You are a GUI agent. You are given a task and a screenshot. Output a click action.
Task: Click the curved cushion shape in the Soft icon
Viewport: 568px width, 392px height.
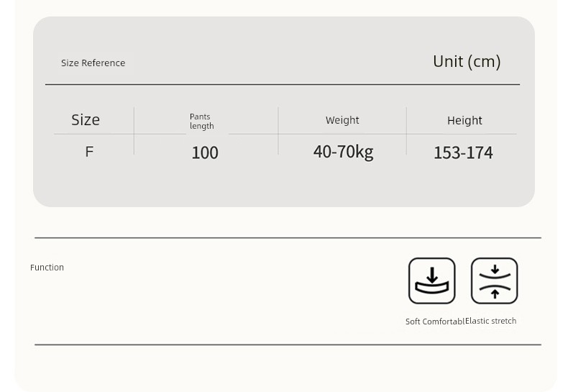click(432, 288)
